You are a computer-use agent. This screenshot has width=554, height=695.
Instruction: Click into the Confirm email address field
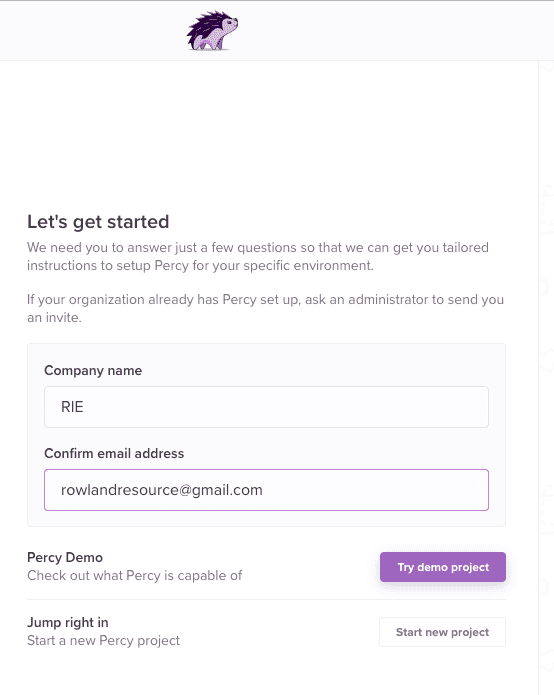(266, 490)
